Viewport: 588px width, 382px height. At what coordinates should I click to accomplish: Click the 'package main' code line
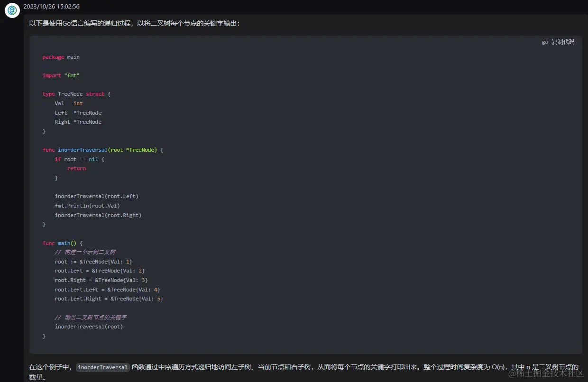[x=61, y=57]
